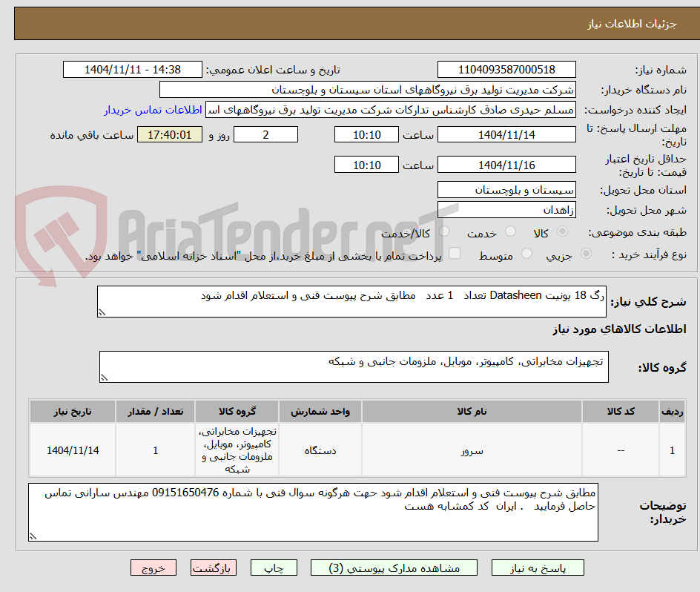Click the remaining time 17:40:01 field
This screenshot has height=592, width=700.
170,134
